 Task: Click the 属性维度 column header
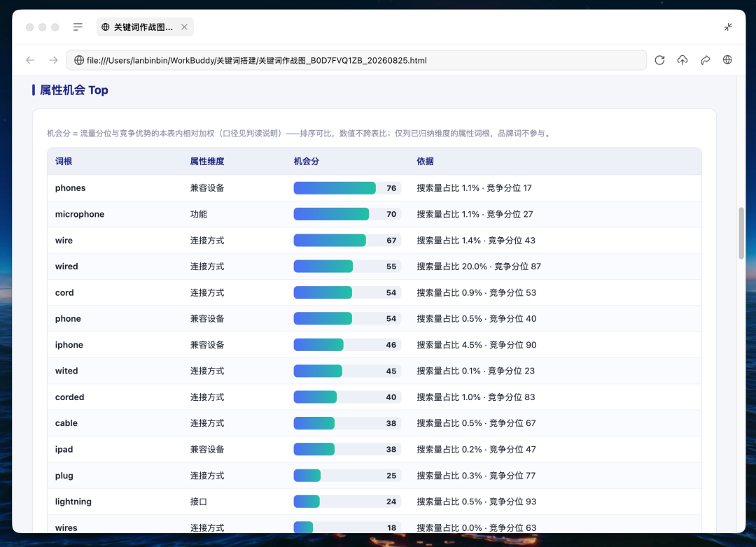click(206, 162)
